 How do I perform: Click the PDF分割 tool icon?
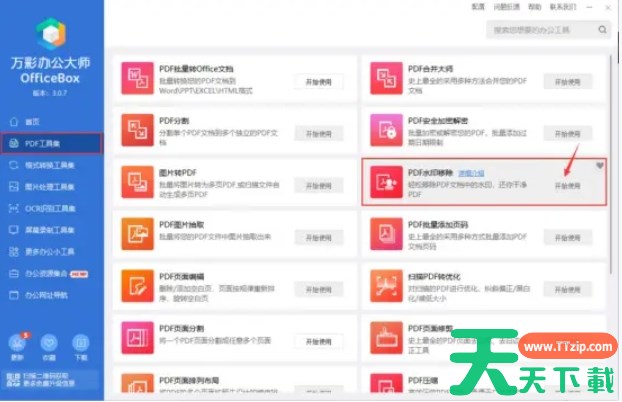137,130
